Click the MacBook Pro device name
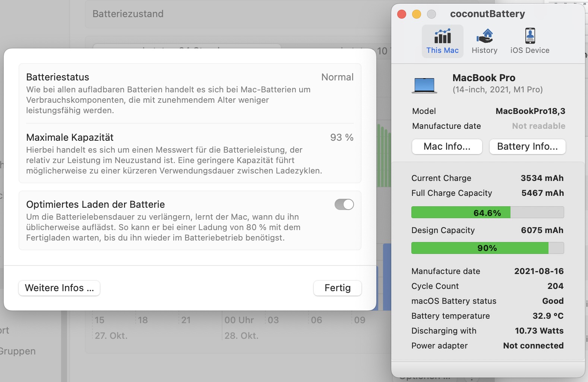Screen dimensions: 588x382 click(x=484, y=78)
